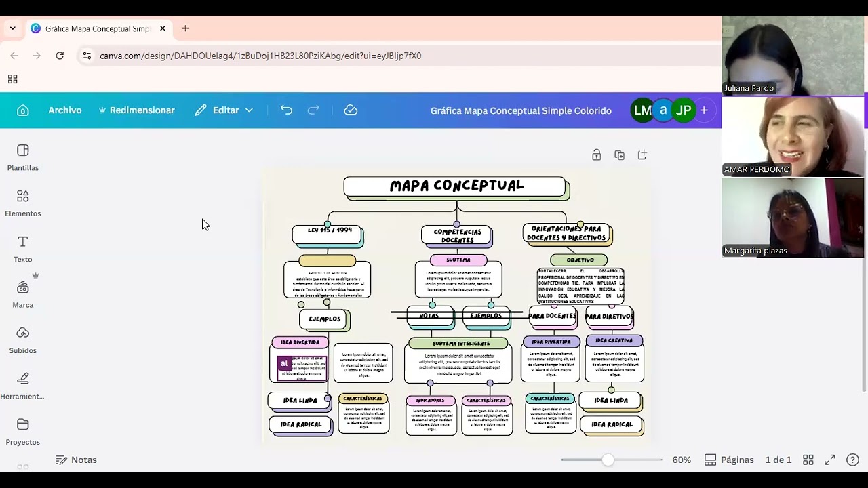The height and width of the screenshot is (488, 868).
Task: Open the Plantillas panel
Action: (22, 157)
